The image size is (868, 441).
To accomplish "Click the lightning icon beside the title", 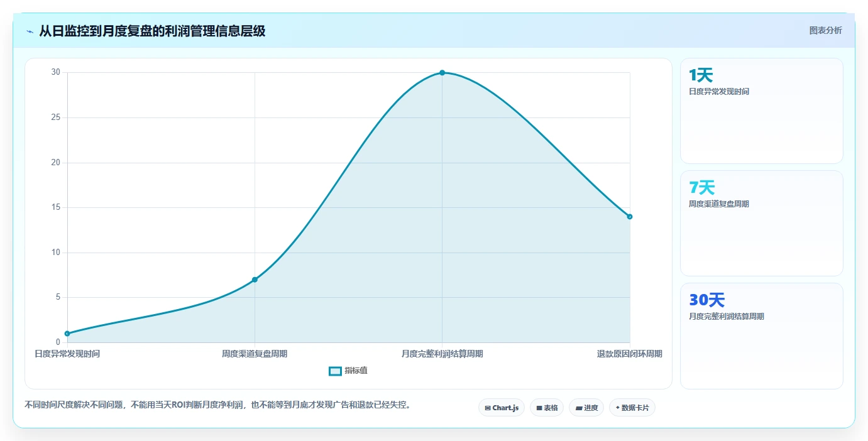I will pyautogui.click(x=30, y=31).
